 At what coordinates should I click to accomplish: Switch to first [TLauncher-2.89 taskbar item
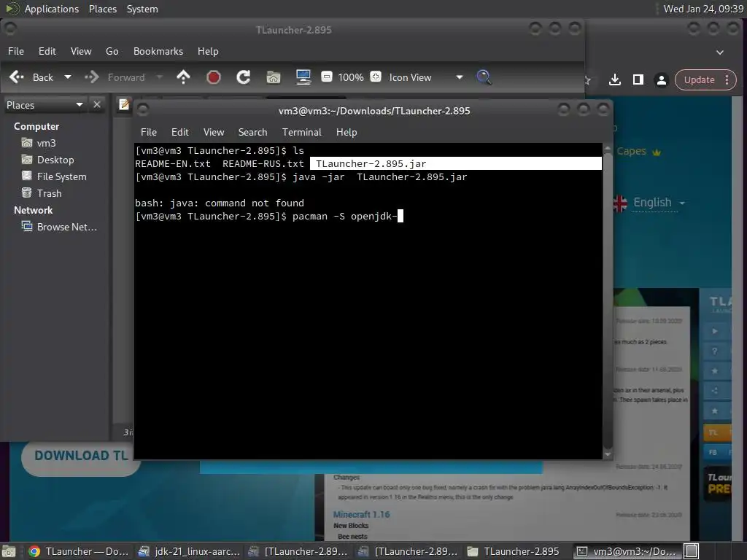[298, 551]
